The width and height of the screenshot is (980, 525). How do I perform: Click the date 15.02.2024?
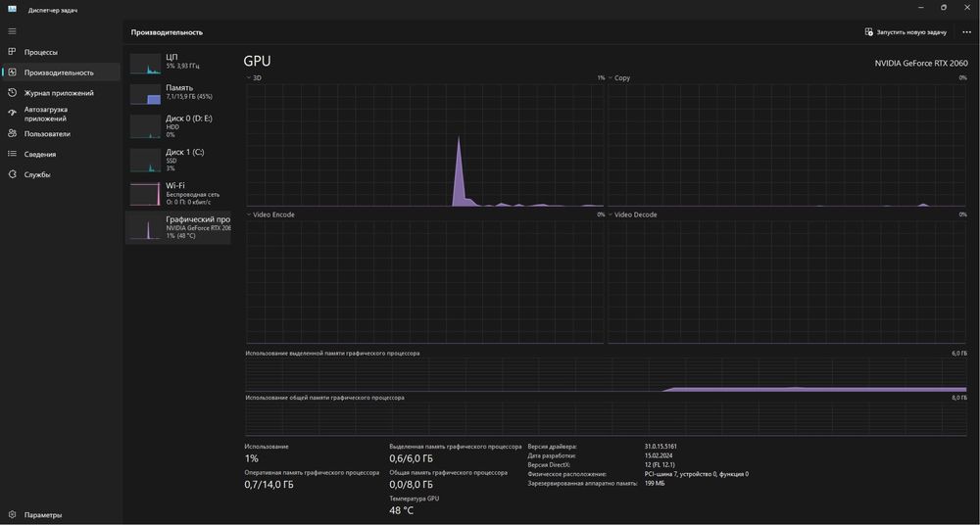pos(659,455)
